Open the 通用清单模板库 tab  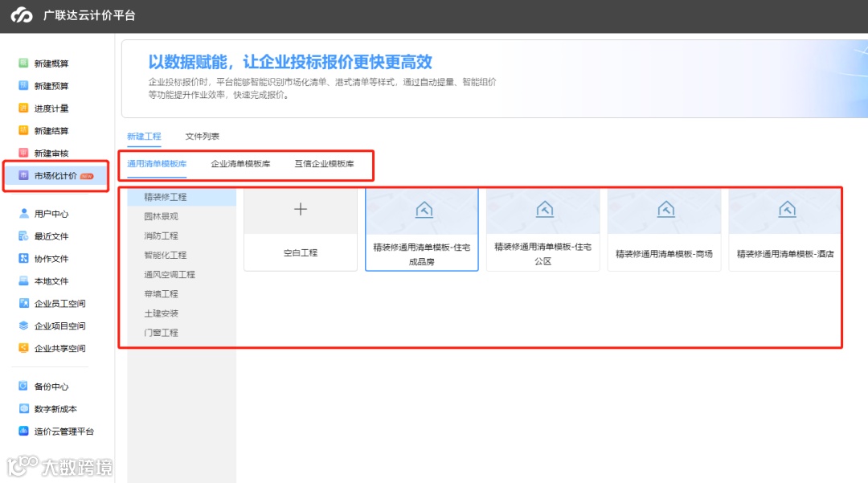(157, 164)
